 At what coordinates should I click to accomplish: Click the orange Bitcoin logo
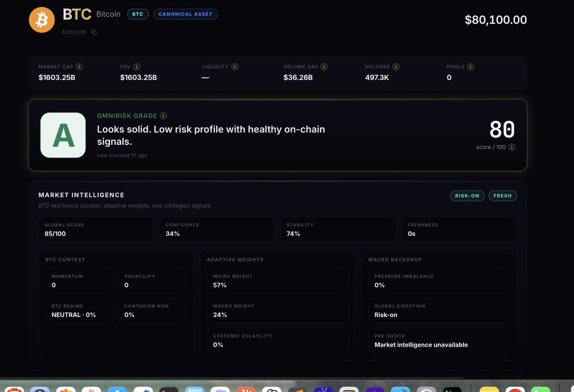click(x=42, y=20)
